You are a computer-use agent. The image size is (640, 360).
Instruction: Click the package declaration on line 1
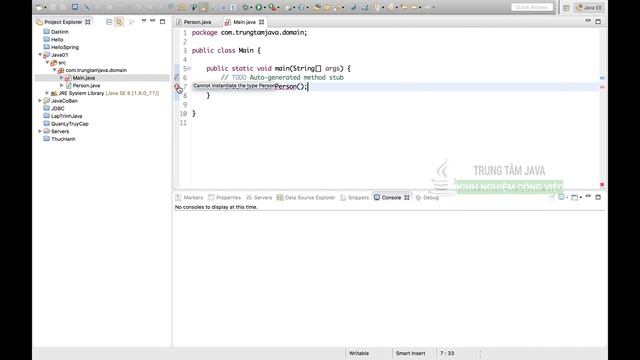(249, 33)
